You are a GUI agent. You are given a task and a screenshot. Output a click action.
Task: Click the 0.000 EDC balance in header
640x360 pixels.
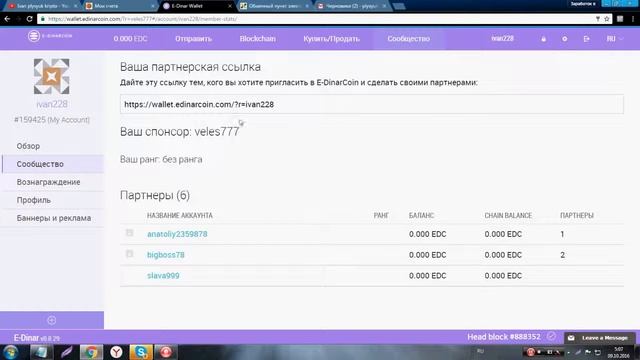pos(130,39)
